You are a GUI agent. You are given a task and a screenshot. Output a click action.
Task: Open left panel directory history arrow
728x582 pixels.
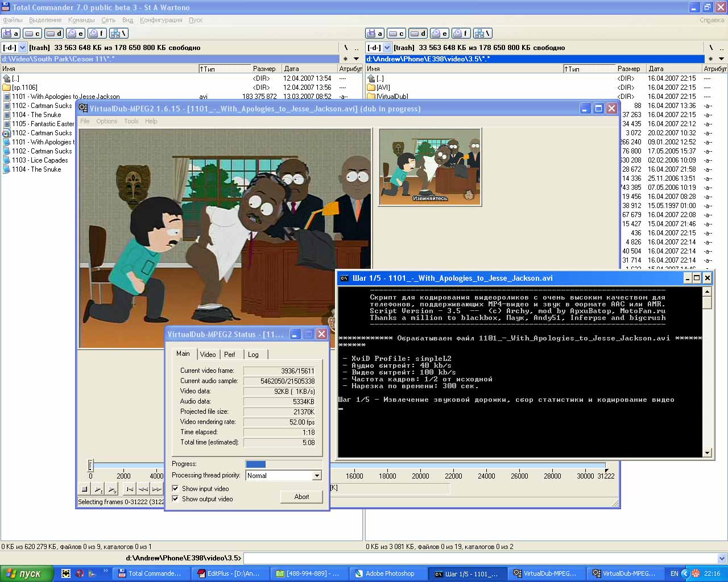[x=357, y=59]
